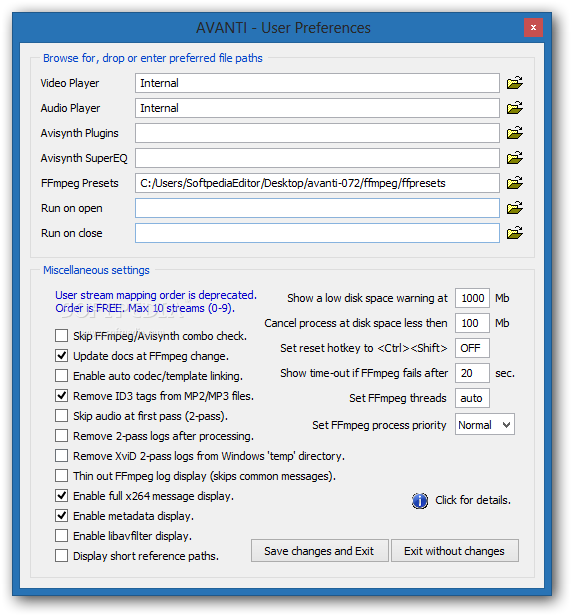Click the Audio Player path field

317,108
